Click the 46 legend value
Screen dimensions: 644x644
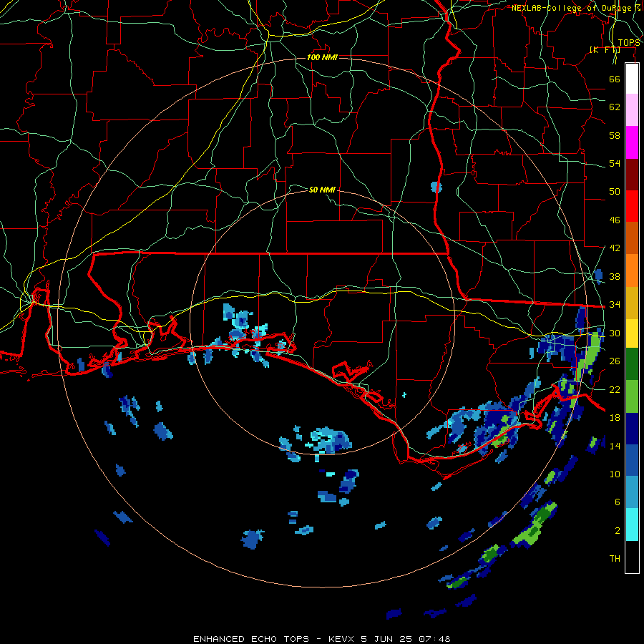tap(615, 220)
